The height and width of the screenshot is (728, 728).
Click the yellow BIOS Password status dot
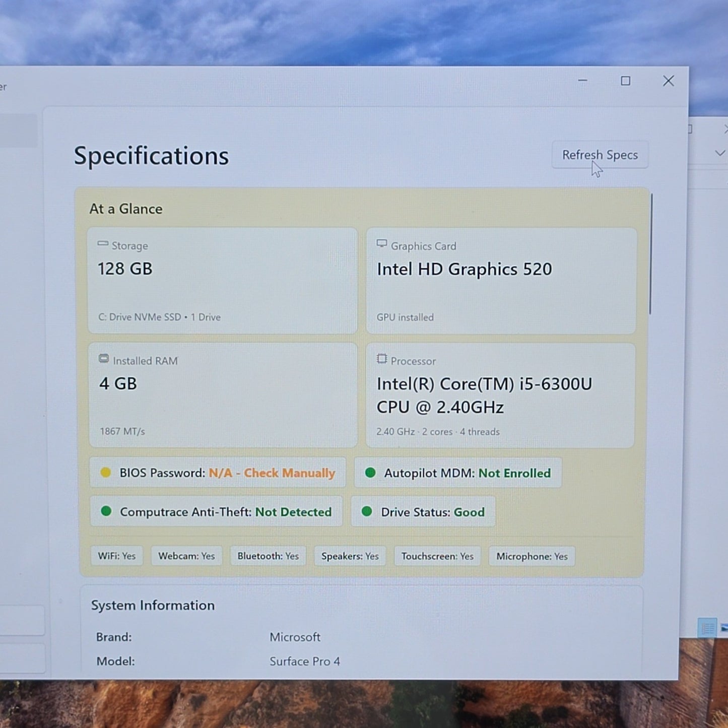pos(105,473)
